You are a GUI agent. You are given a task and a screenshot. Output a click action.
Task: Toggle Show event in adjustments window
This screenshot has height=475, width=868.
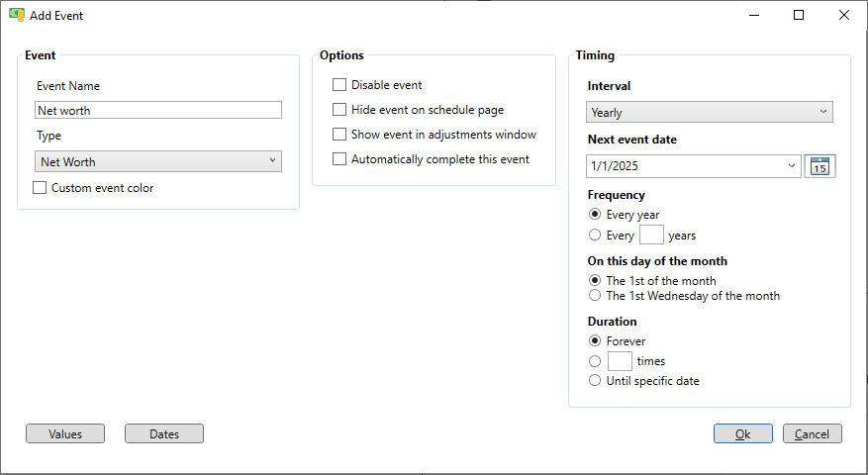click(339, 135)
